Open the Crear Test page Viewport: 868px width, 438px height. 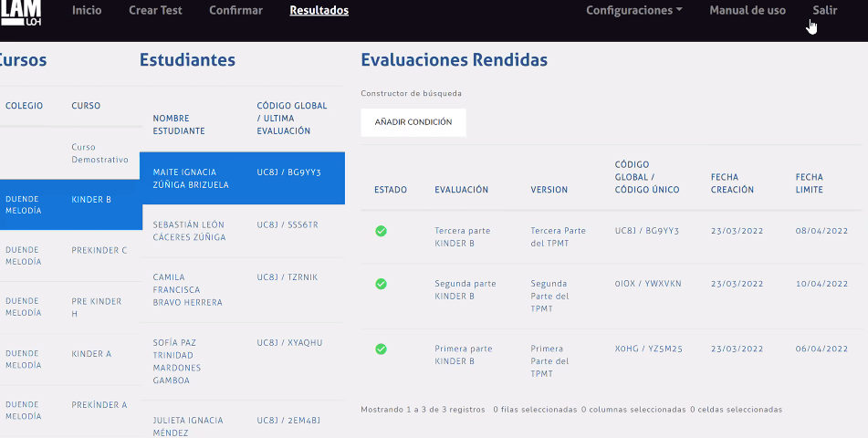(x=155, y=11)
